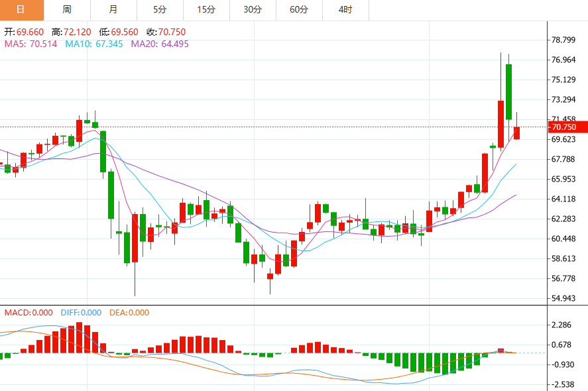Select the DIFF indicator label

[x=81, y=313]
